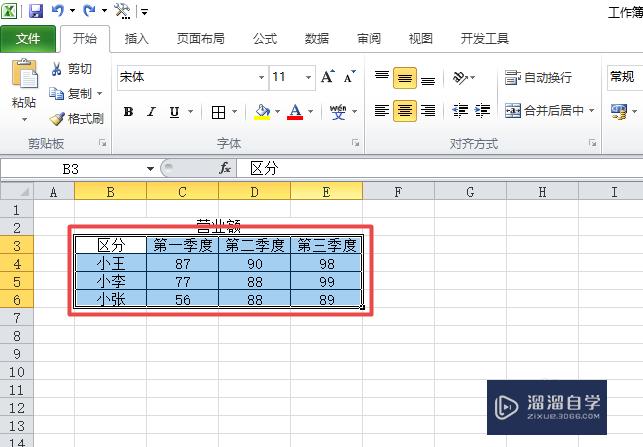Undo the last action
This screenshot has width=643, height=447.
[x=57, y=11]
